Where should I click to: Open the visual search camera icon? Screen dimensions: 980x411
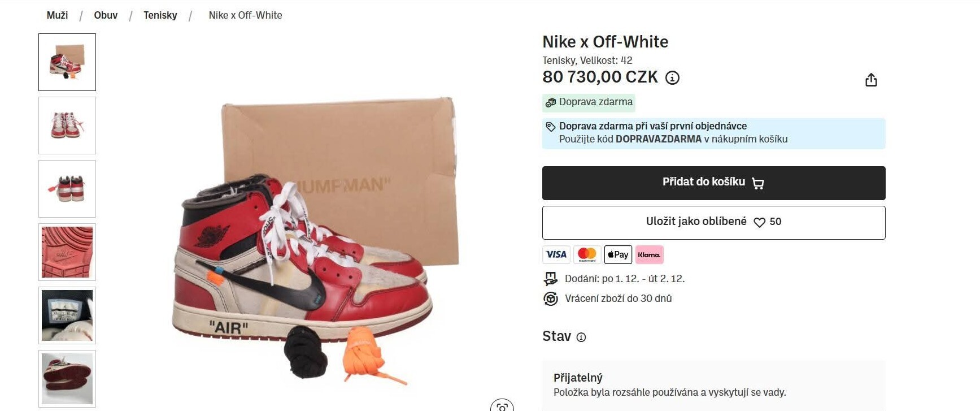pos(502,406)
